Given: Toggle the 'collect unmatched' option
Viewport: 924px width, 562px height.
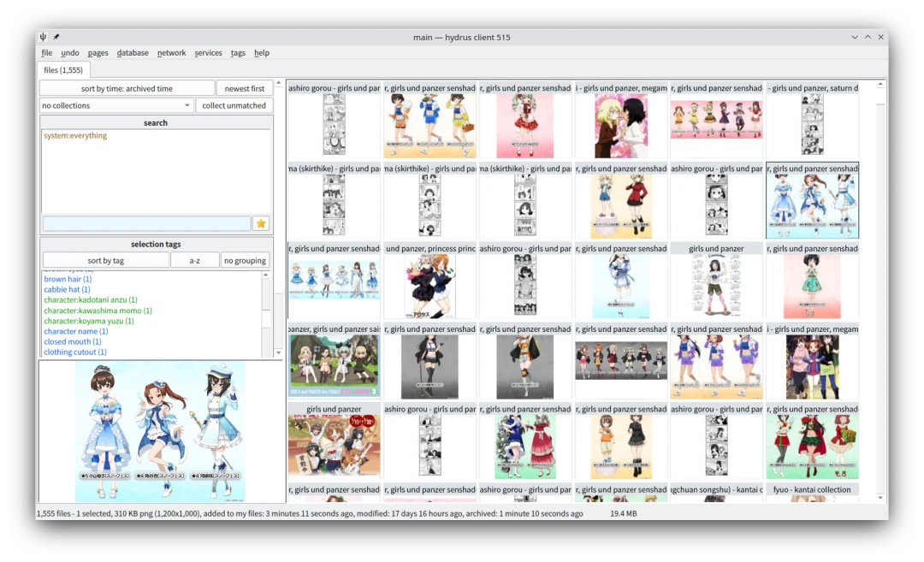Looking at the screenshot, I should click(234, 105).
